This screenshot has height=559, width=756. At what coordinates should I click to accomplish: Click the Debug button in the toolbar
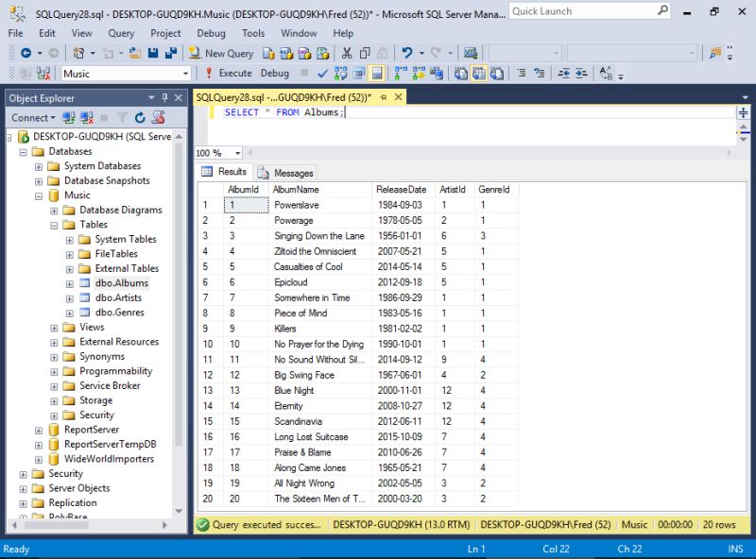(x=275, y=74)
